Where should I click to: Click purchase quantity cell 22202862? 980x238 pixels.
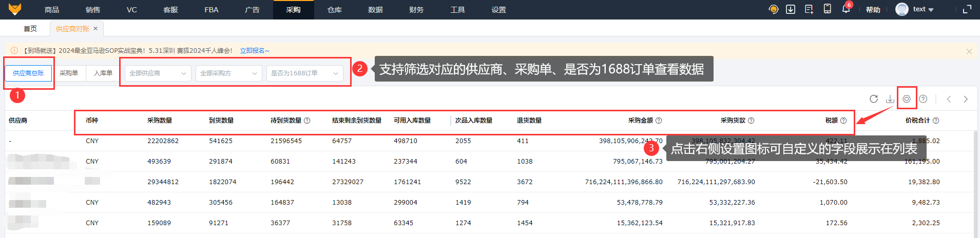163,141
